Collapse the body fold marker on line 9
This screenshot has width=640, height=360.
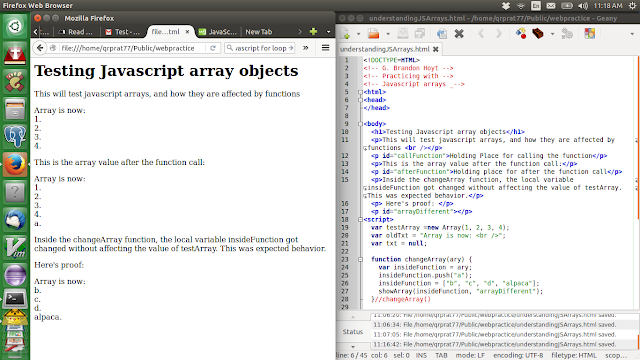point(360,124)
